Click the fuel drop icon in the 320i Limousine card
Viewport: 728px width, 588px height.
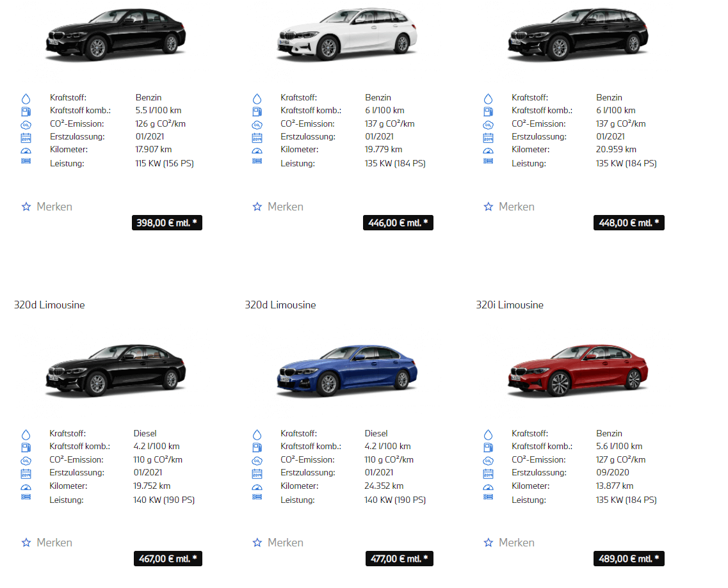(x=488, y=435)
